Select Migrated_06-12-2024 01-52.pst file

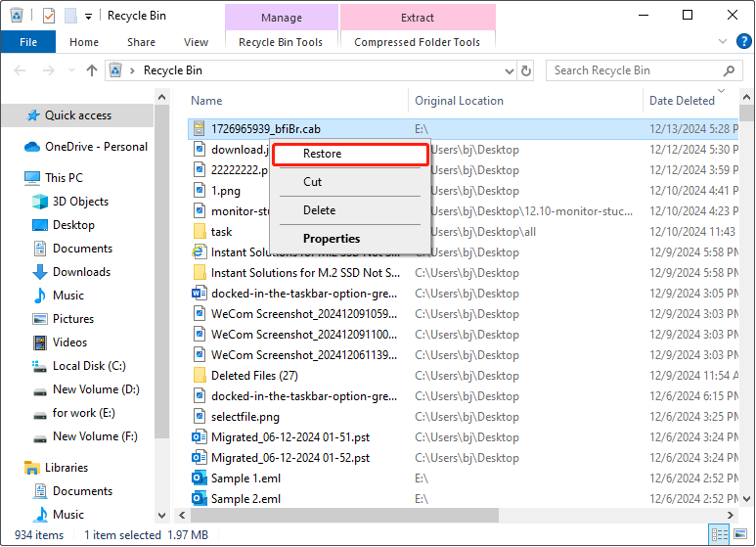[x=290, y=458]
